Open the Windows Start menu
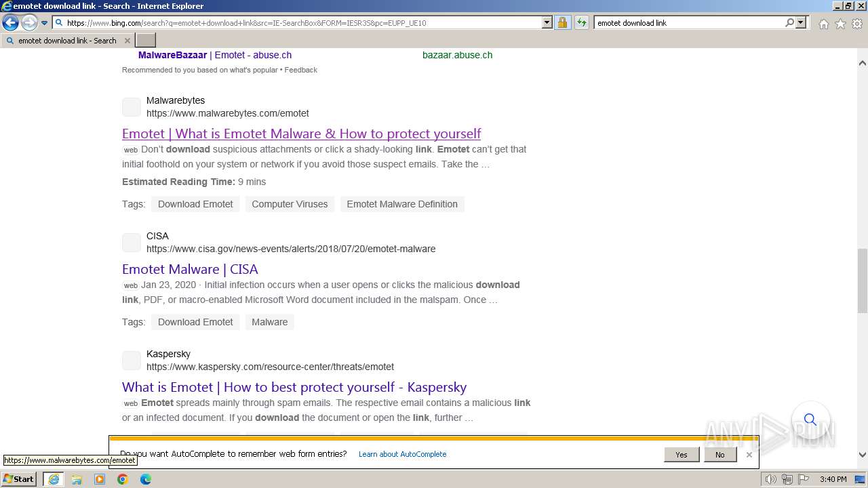Image resolution: width=868 pixels, height=488 pixels. coord(19,479)
